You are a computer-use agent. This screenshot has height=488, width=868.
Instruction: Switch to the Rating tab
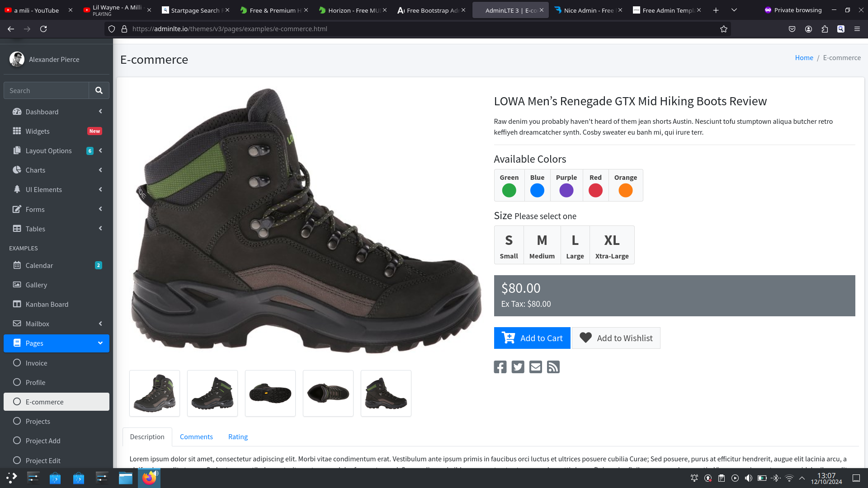pos(238,436)
